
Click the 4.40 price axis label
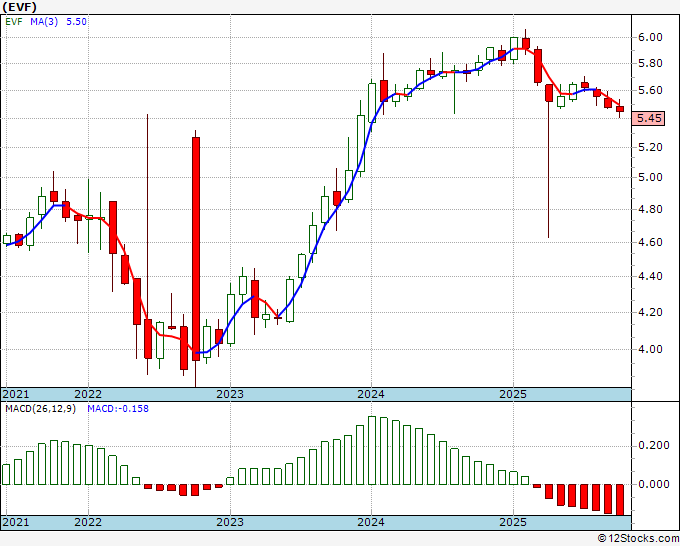[650, 276]
